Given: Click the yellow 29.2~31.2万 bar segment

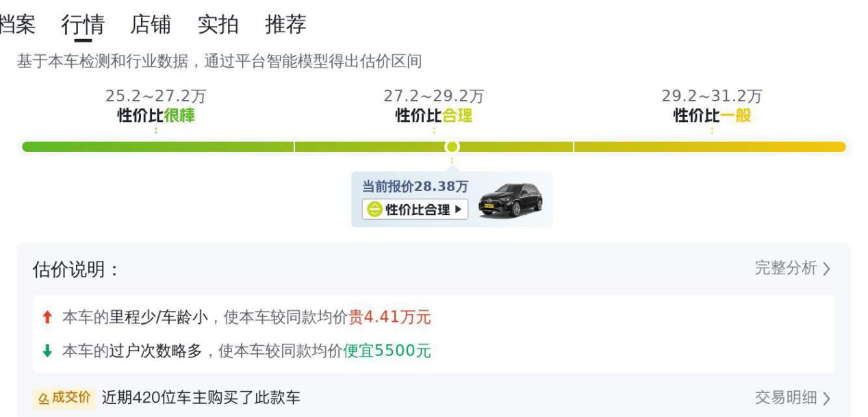Looking at the screenshot, I should pos(710,147).
